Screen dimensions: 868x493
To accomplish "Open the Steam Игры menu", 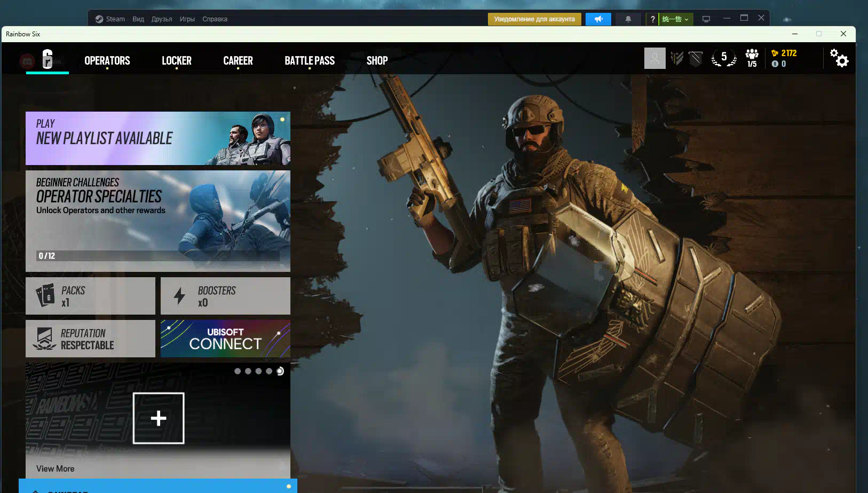I will [x=187, y=19].
